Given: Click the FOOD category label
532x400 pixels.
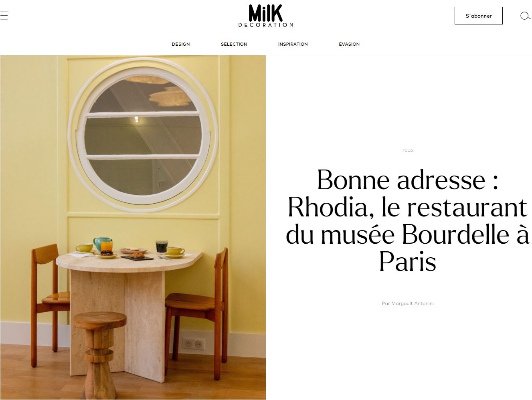Looking at the screenshot, I should (408, 151).
